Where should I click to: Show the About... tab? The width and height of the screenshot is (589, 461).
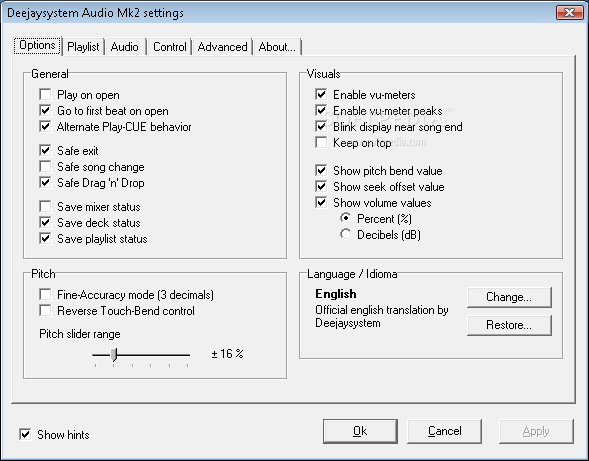click(x=277, y=47)
